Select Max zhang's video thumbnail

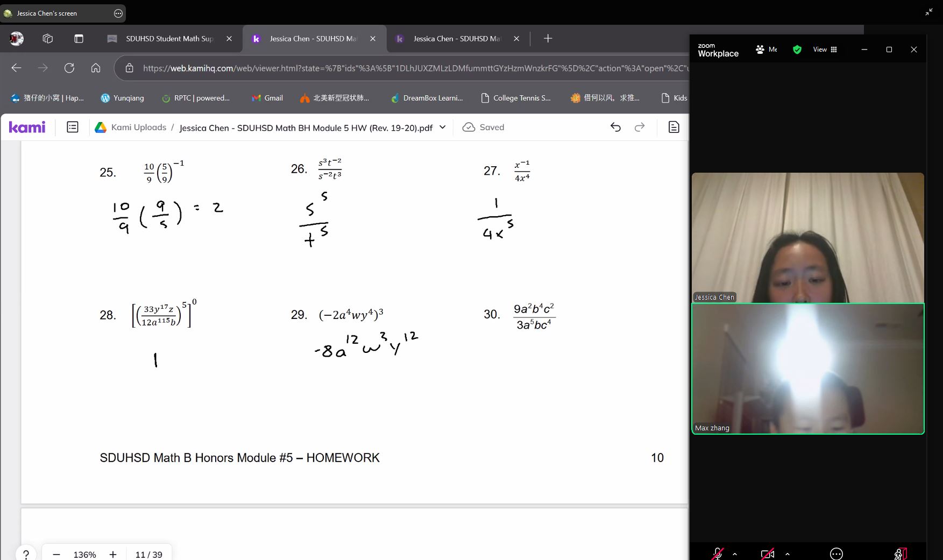coord(808,368)
